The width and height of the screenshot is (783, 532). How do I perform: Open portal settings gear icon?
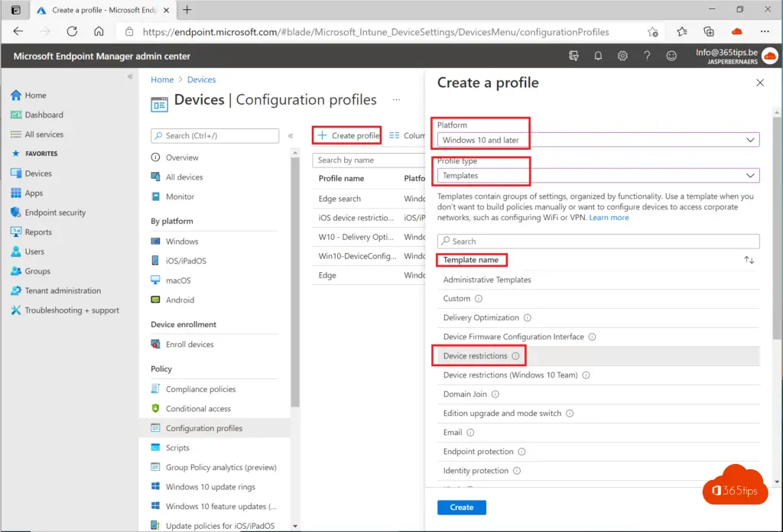point(622,56)
